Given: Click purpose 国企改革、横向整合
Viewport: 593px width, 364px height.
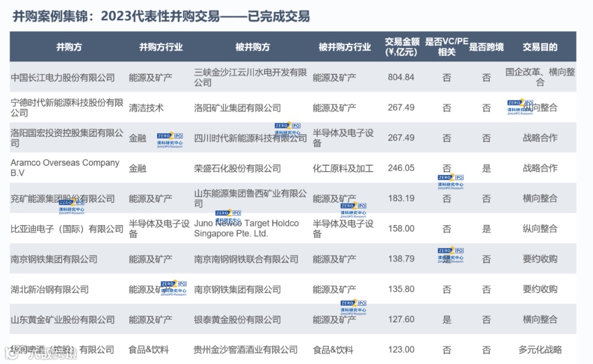Looking at the screenshot, I should coord(540,77).
